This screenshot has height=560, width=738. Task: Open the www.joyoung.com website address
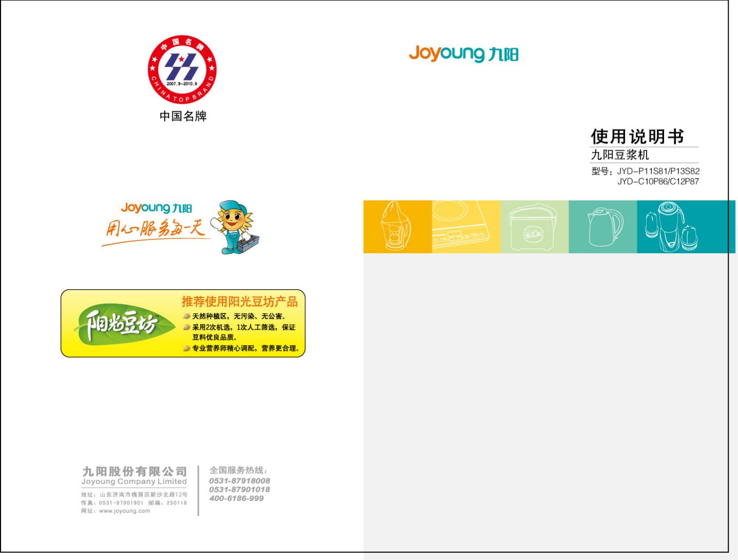(x=124, y=511)
